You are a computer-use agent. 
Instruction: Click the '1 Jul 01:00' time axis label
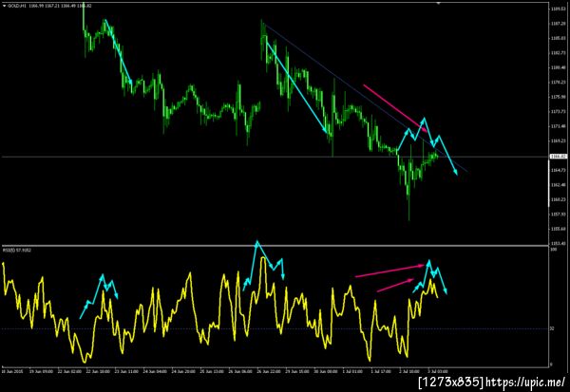[353, 372]
